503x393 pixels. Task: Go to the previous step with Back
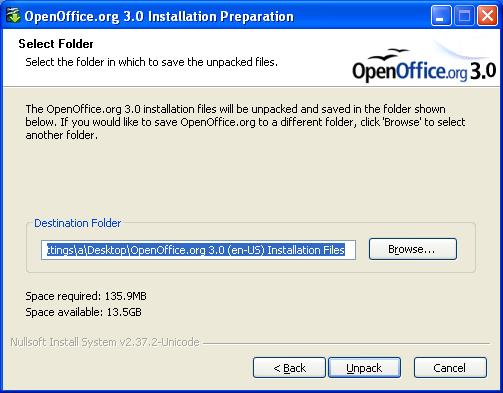[289, 368]
